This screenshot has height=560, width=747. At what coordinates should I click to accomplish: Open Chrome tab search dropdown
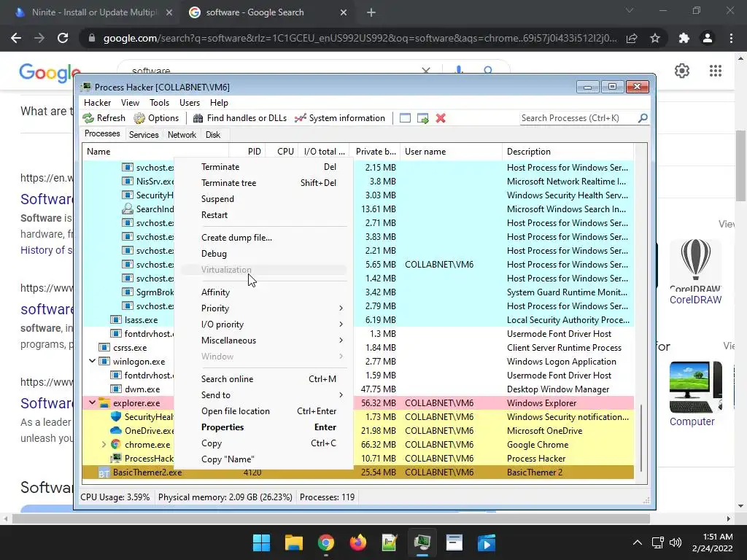point(630,10)
